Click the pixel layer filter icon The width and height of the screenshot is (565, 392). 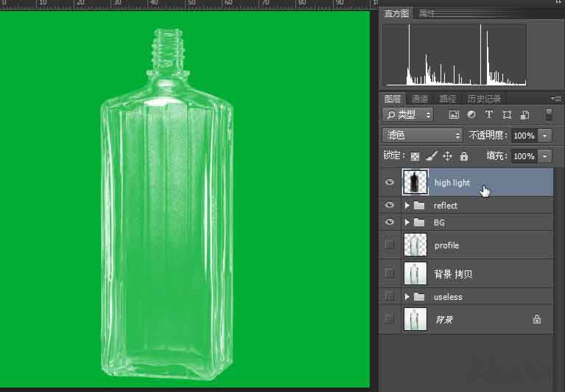pyautogui.click(x=454, y=115)
